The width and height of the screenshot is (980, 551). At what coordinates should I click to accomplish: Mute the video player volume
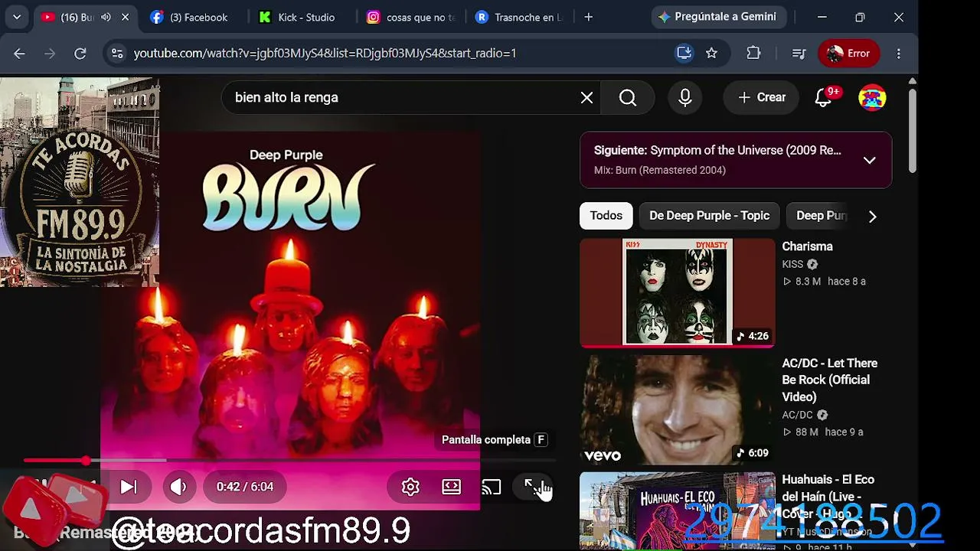(178, 487)
